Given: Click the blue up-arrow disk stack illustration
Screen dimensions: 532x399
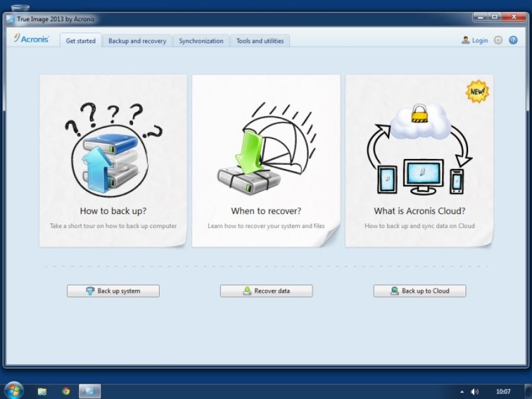Looking at the screenshot, I should click(111, 163).
